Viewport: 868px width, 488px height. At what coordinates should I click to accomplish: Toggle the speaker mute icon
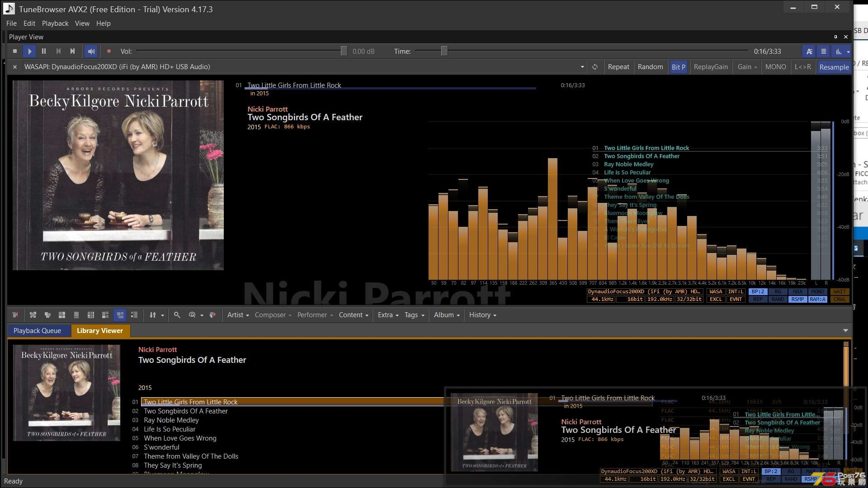(91, 52)
